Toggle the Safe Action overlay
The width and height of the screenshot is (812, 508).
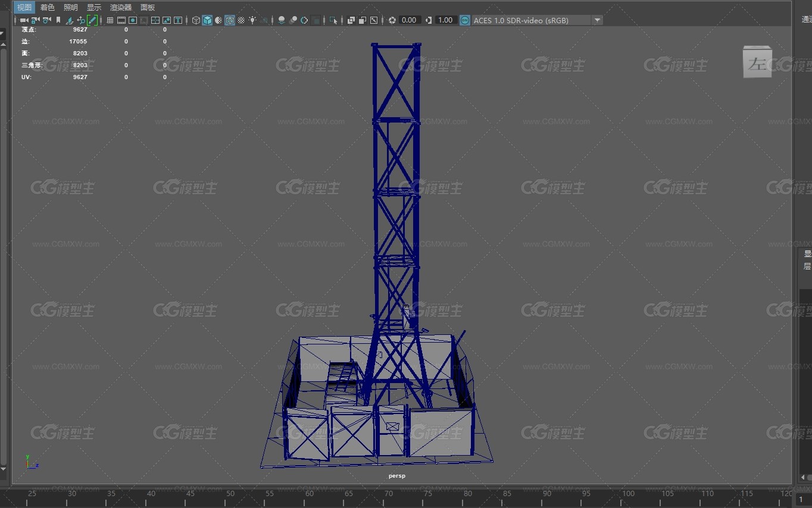(x=167, y=20)
